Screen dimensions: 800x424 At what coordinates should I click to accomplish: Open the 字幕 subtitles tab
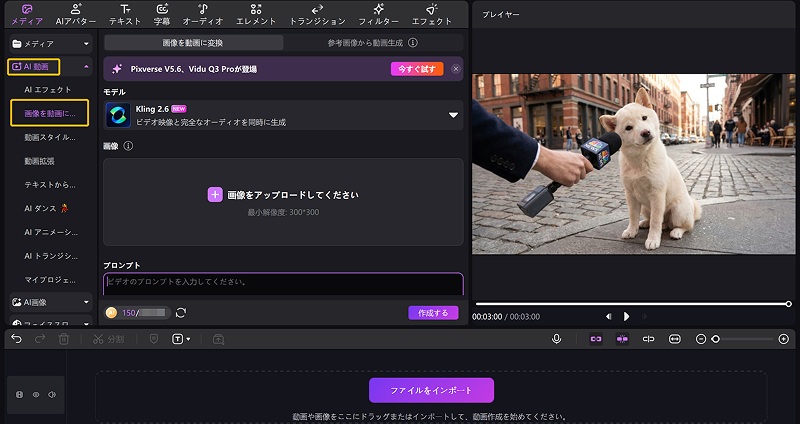[162, 15]
